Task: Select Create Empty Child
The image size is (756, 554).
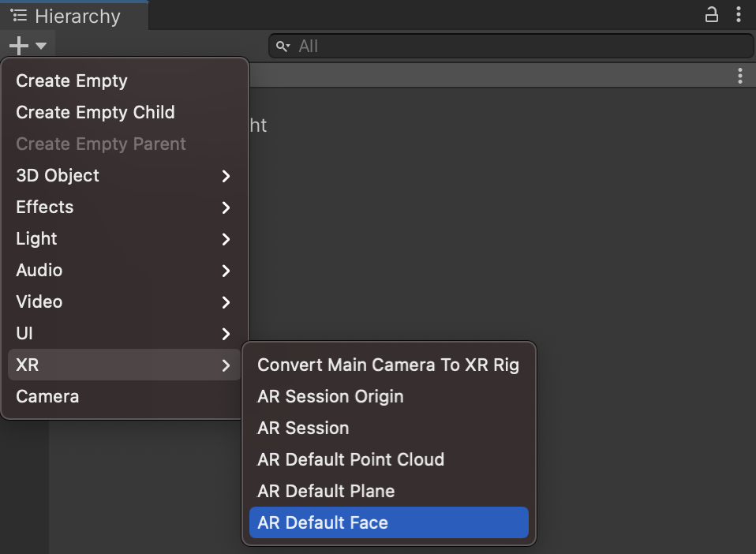Action: (x=95, y=112)
